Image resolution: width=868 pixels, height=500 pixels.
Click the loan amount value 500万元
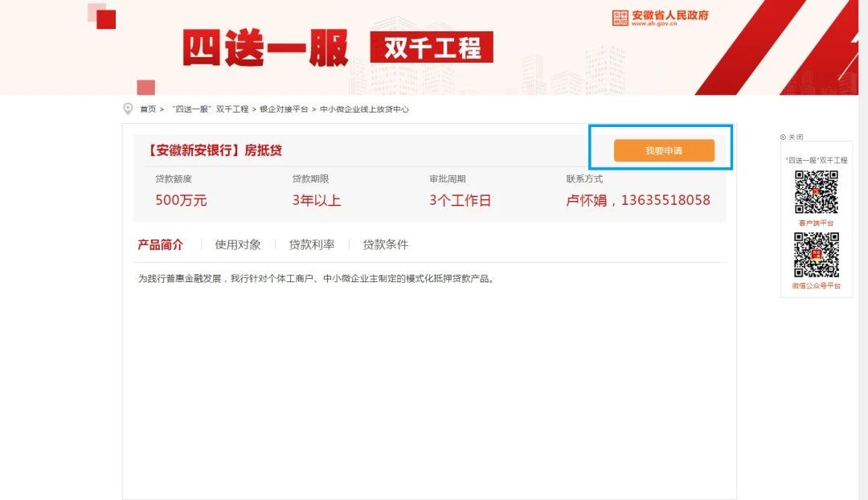181,200
